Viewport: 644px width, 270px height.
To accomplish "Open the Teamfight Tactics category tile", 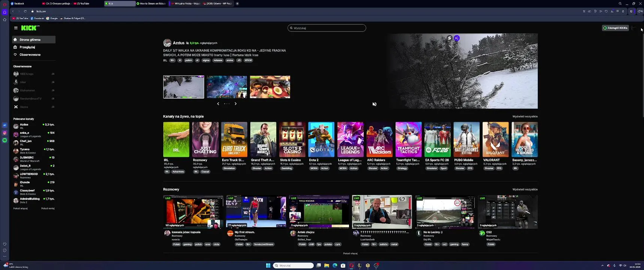I will (x=408, y=139).
